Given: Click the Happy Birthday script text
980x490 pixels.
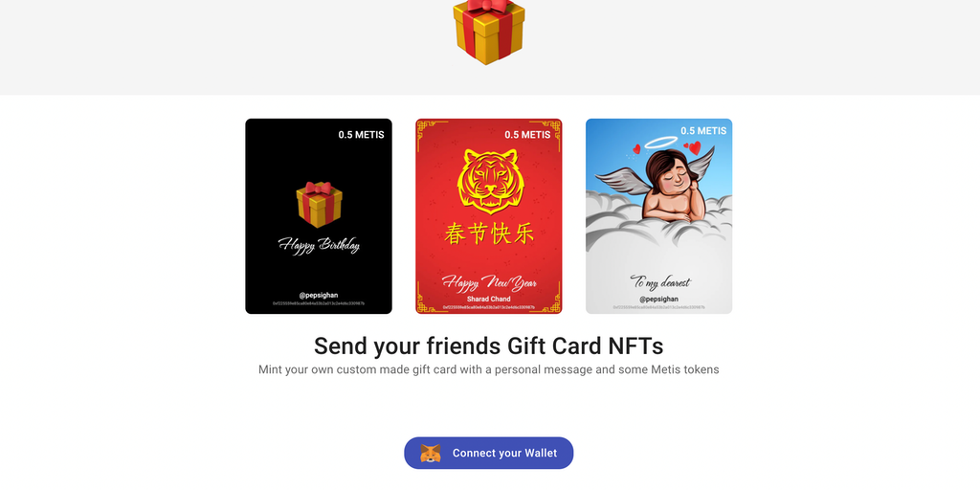Looking at the screenshot, I should click(x=319, y=245).
